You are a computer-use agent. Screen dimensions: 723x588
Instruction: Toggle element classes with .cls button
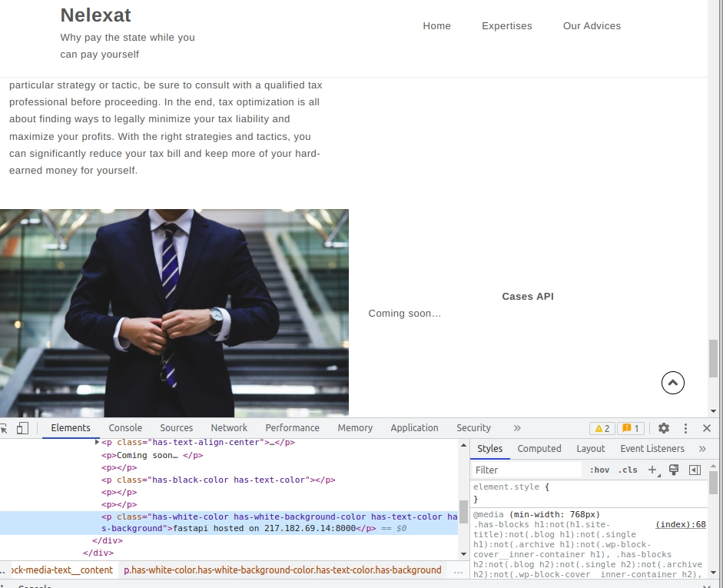coord(628,470)
